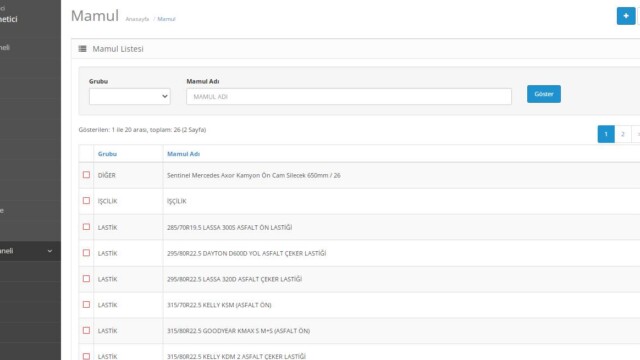Image resolution: width=640 pixels, height=360 pixels.
Task: Click 315/80R22.5 GOODYEAR KMAX S M+S text
Action: [x=238, y=331]
